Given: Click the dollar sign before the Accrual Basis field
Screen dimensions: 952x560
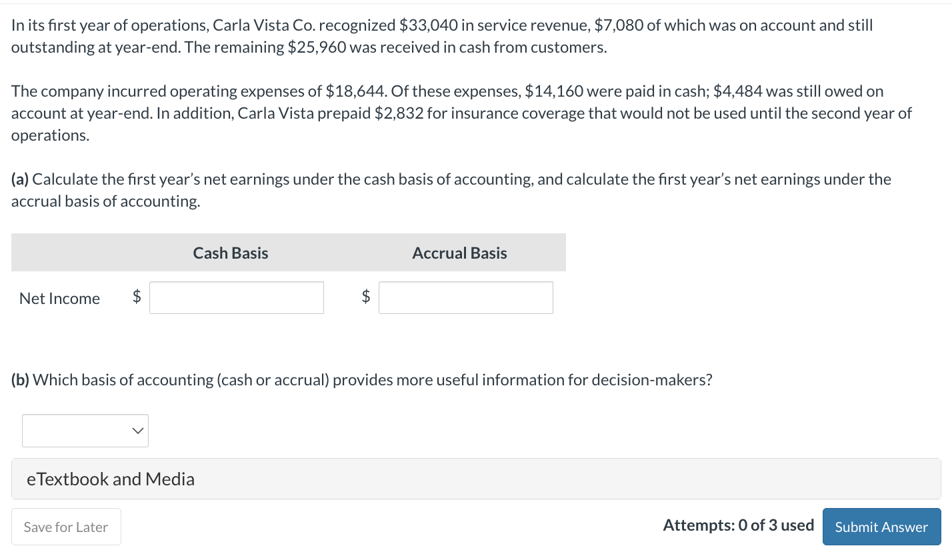Looking at the screenshot, I should coord(365,297).
